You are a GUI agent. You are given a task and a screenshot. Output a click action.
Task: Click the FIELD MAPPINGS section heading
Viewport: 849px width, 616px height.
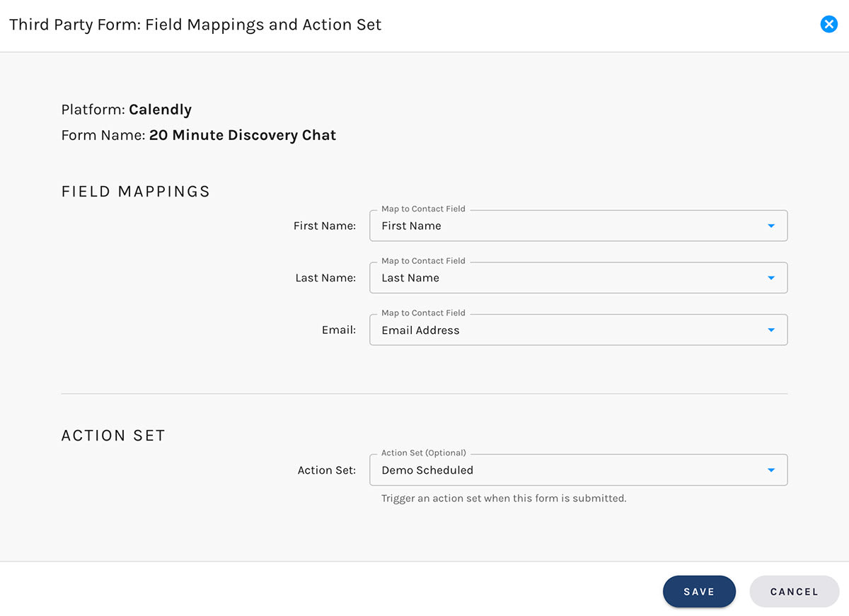tap(135, 191)
